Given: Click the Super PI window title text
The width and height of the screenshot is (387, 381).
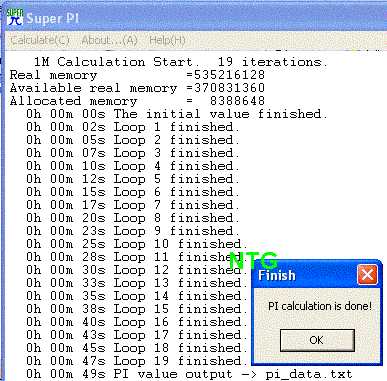Looking at the screenshot, I should (53, 18).
